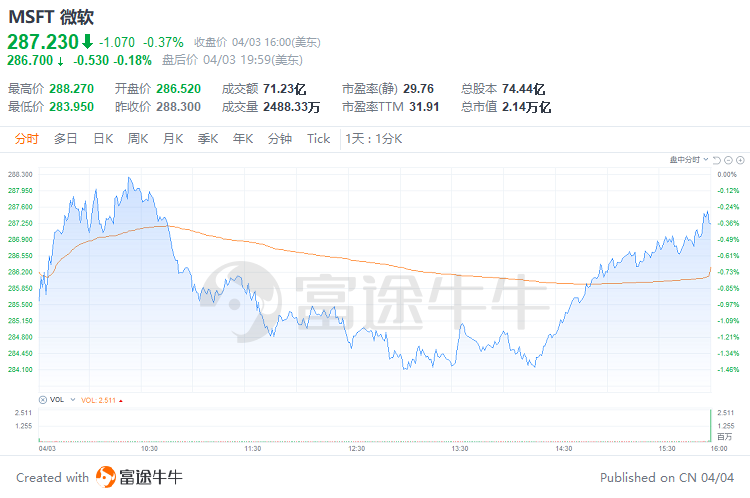The image size is (750, 498).
Task: Switch to the 年K tab
Action: [x=243, y=139]
